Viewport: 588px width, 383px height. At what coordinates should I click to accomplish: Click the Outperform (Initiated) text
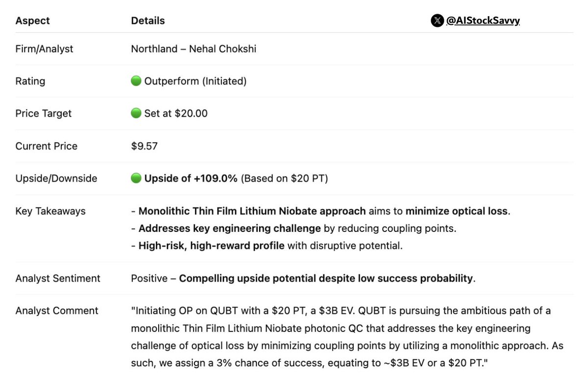pyautogui.click(x=195, y=81)
